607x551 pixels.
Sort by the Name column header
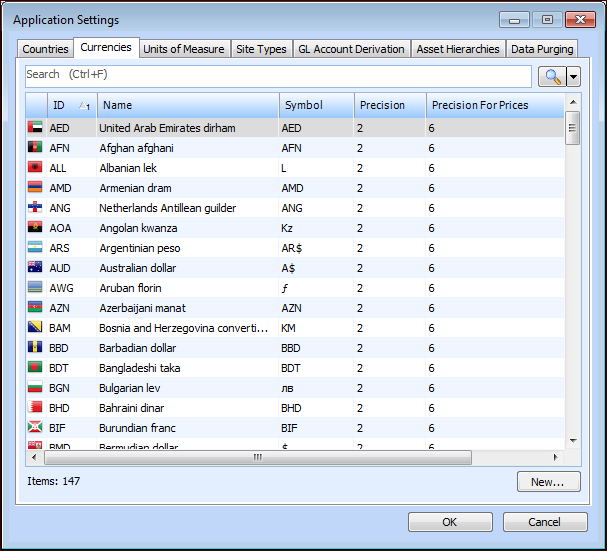pos(188,105)
